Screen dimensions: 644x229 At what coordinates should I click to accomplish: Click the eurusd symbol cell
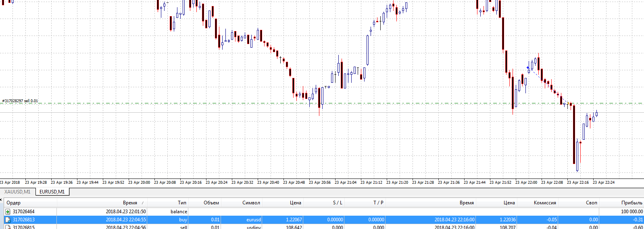254,220
